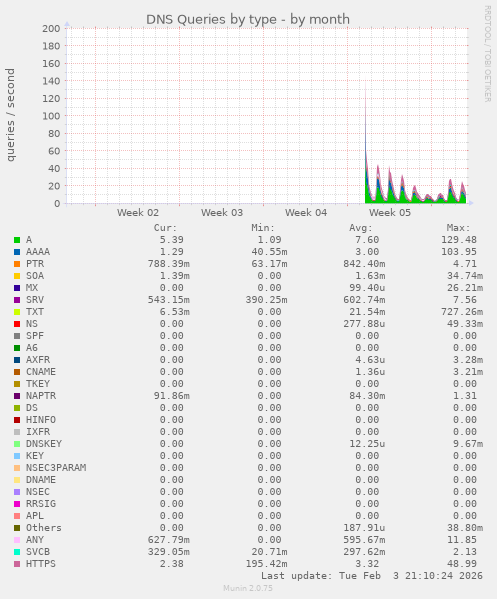Click the NAPTR current value 91.86m
Image resolution: width=497 pixels, height=599 pixels.
(x=172, y=396)
